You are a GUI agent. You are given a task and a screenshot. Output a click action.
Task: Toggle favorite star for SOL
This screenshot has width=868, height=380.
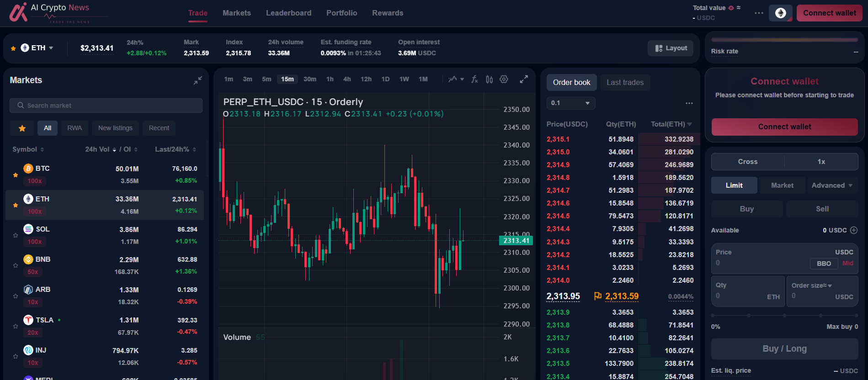pyautogui.click(x=16, y=236)
